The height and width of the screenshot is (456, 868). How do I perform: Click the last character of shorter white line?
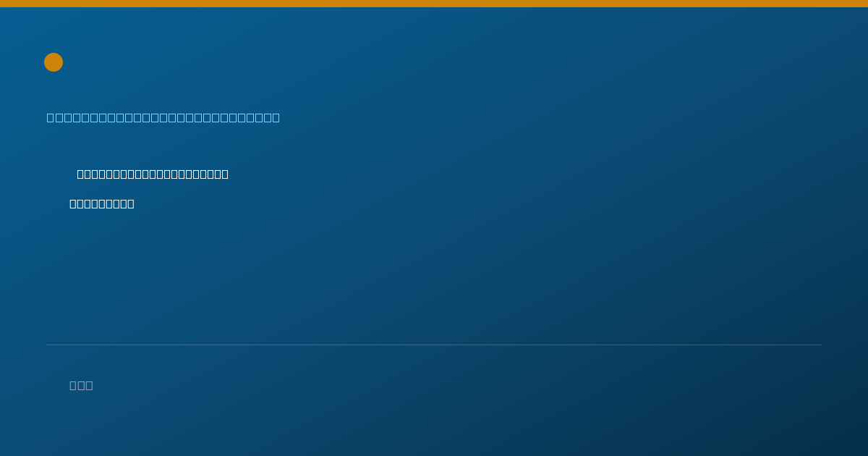[131, 203]
